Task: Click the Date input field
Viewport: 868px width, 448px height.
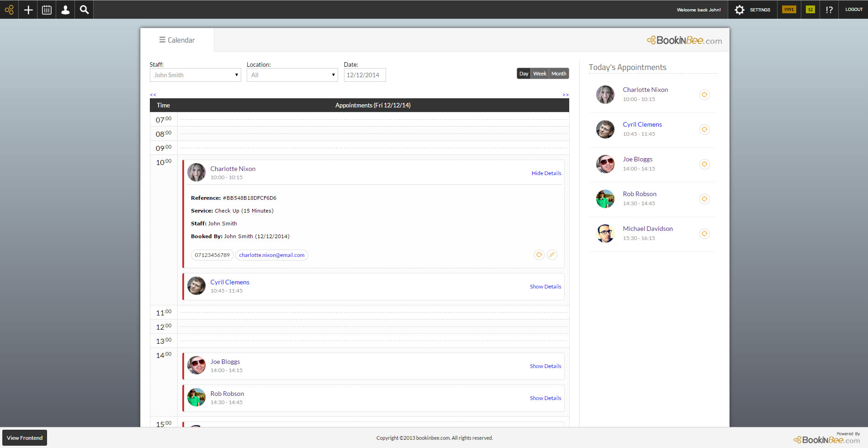Action: (x=365, y=75)
